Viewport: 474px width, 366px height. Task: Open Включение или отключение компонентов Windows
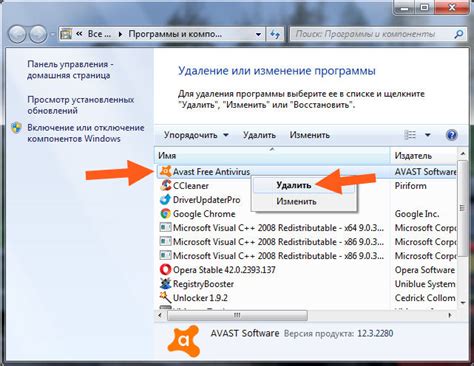click(x=86, y=133)
